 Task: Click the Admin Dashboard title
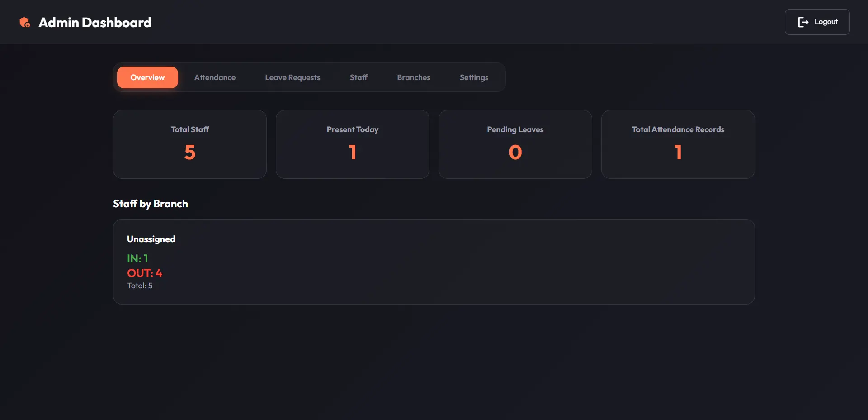click(x=95, y=22)
